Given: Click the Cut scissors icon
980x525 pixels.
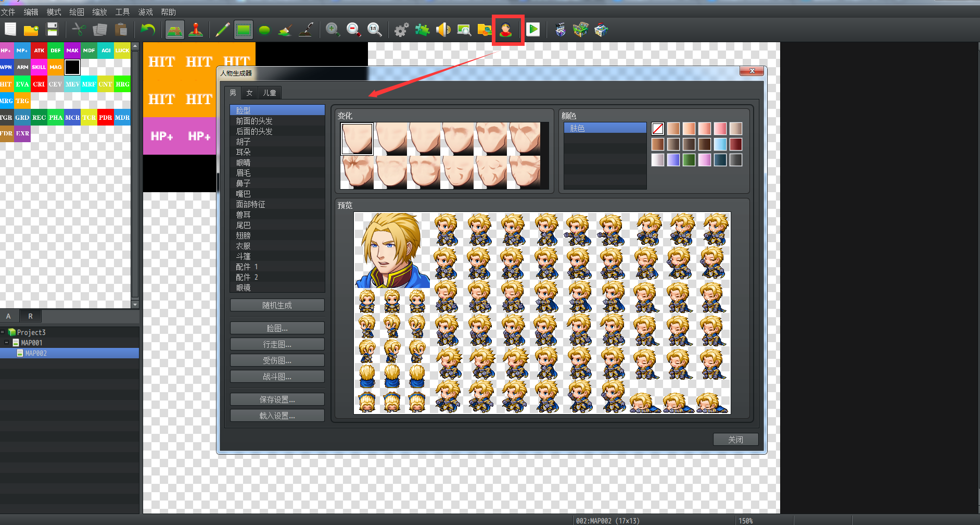Looking at the screenshot, I should (79, 30).
